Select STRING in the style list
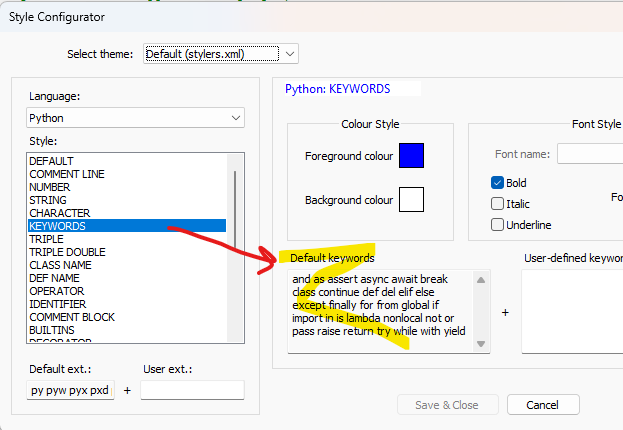 (x=48, y=200)
